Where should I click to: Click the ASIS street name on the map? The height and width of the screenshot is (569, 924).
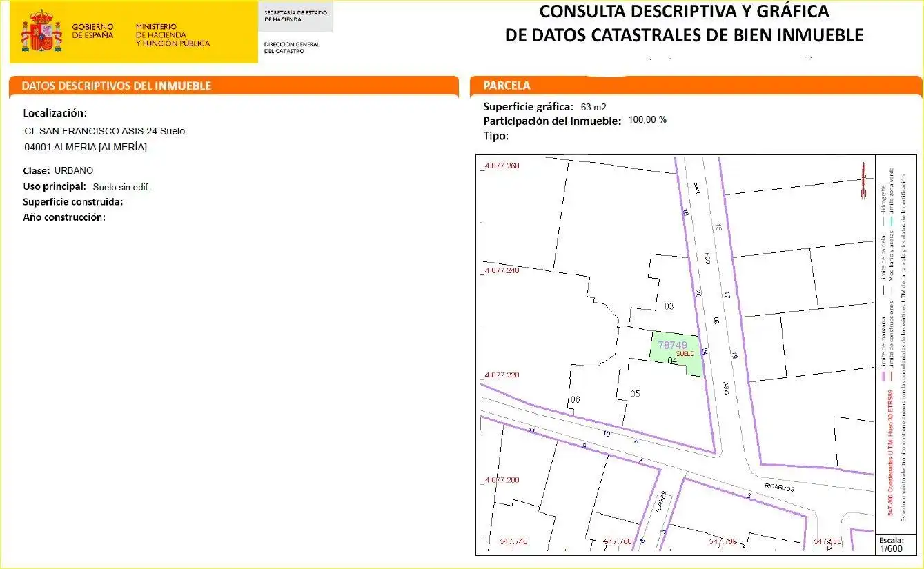[x=726, y=388]
